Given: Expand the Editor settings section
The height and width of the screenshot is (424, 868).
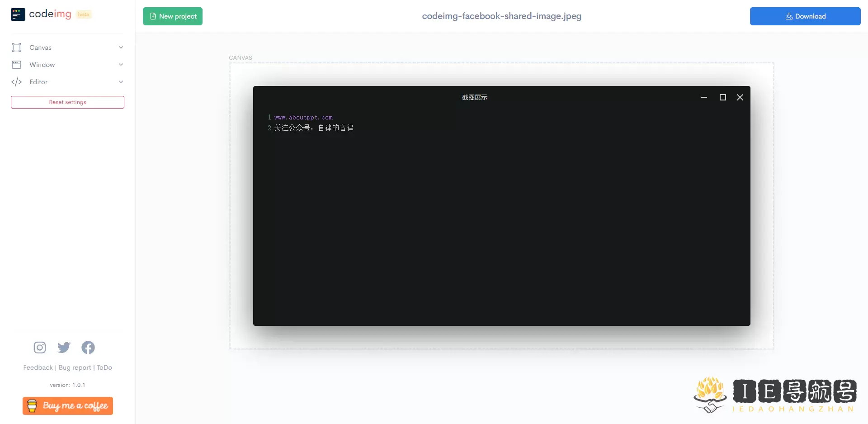Looking at the screenshot, I should point(121,82).
